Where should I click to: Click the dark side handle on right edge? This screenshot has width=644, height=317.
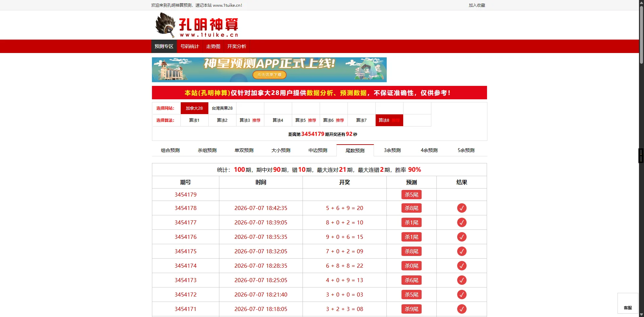click(641, 156)
